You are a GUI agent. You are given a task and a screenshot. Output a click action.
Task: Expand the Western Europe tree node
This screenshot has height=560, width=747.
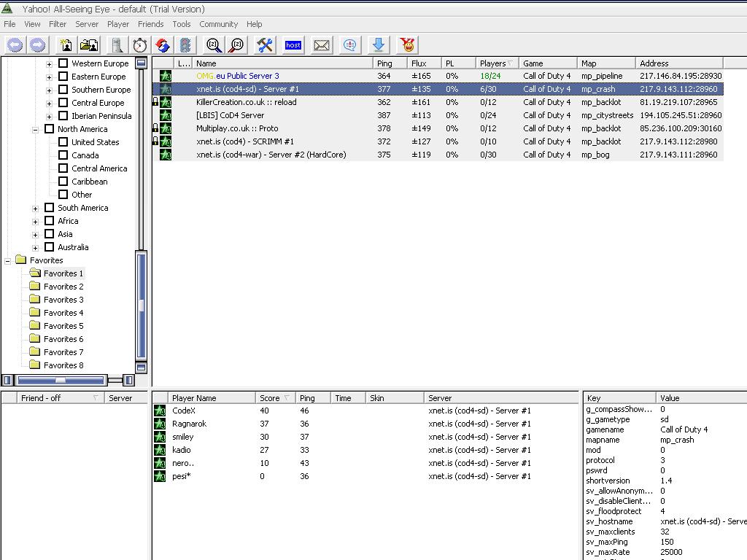tap(49, 64)
